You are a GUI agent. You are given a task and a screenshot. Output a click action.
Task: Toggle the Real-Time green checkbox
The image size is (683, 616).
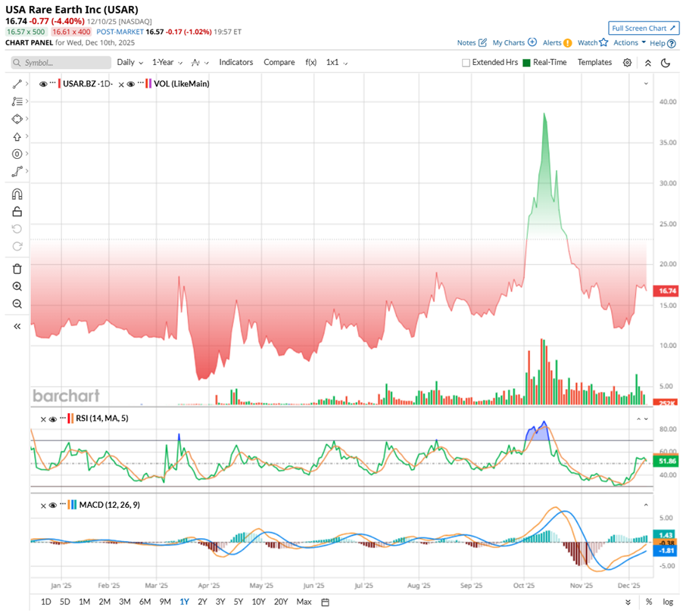526,63
